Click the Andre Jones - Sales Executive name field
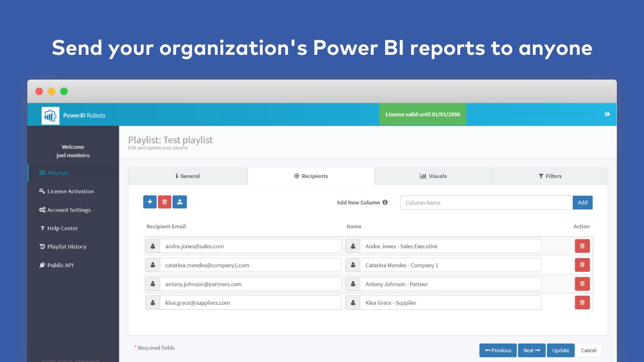This screenshot has width=644, height=362. 450,246
